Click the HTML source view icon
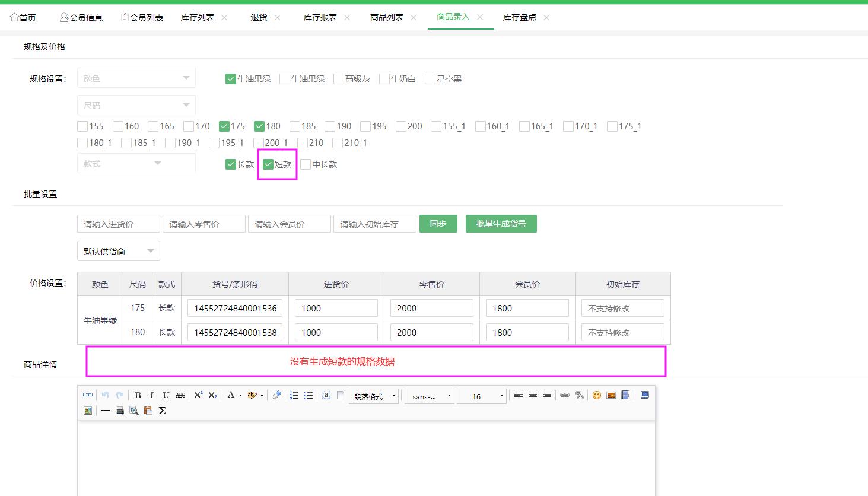Image resolution: width=868 pixels, height=496 pixels. pyautogui.click(x=88, y=396)
